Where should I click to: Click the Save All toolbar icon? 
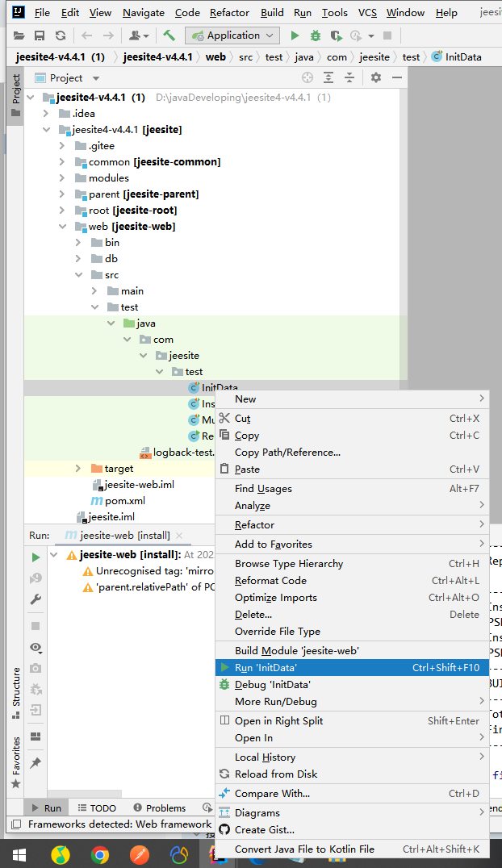tap(40, 36)
